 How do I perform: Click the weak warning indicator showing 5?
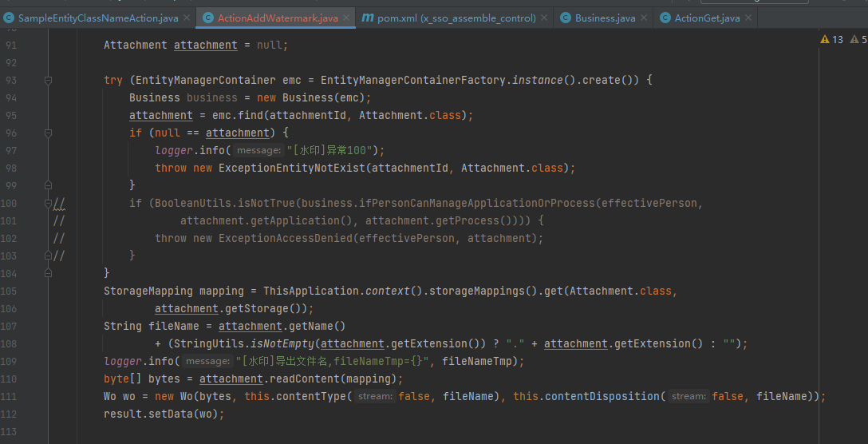858,39
